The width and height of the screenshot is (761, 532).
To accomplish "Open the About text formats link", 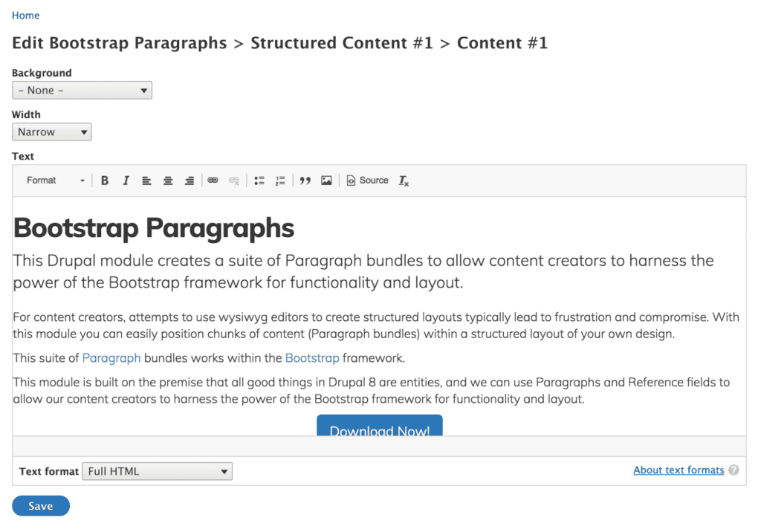I will tap(679, 470).
